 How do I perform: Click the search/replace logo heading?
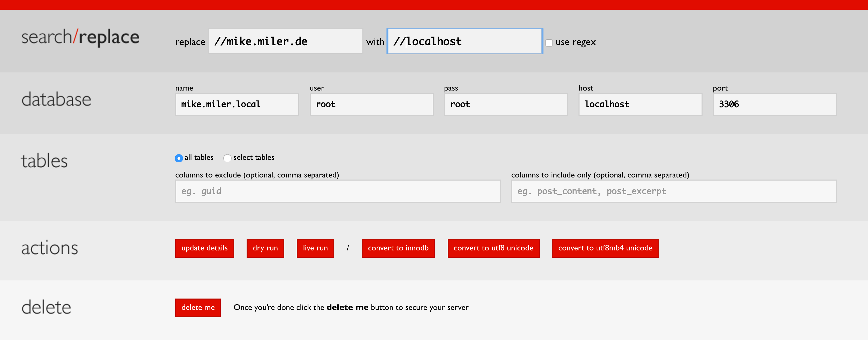(x=80, y=37)
